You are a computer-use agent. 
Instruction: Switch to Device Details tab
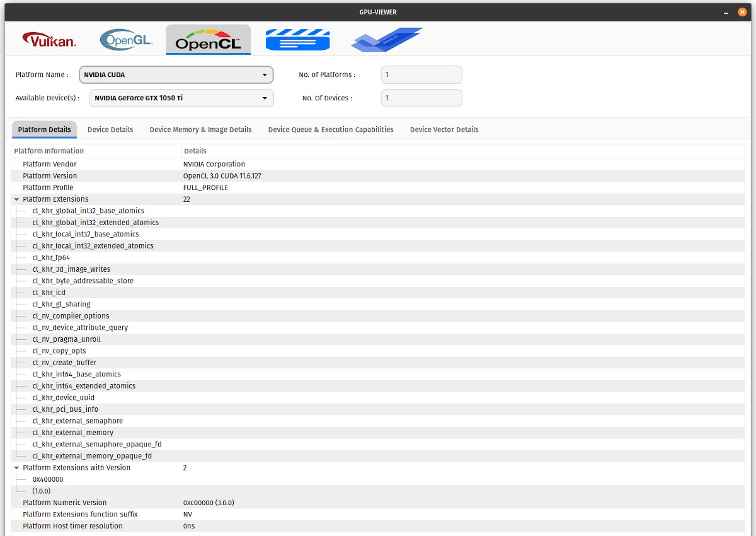tap(110, 129)
